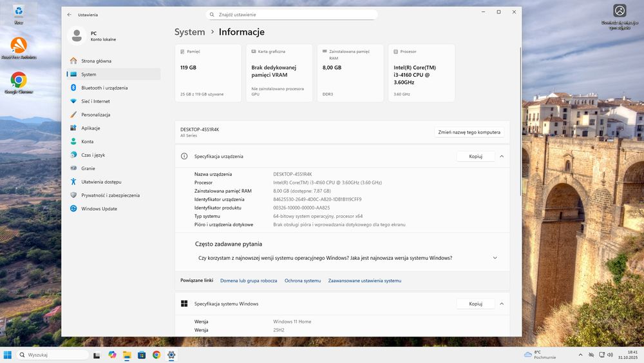
Task: Click the info icon beside Specyfikacja urządzenia
Action: click(184, 156)
